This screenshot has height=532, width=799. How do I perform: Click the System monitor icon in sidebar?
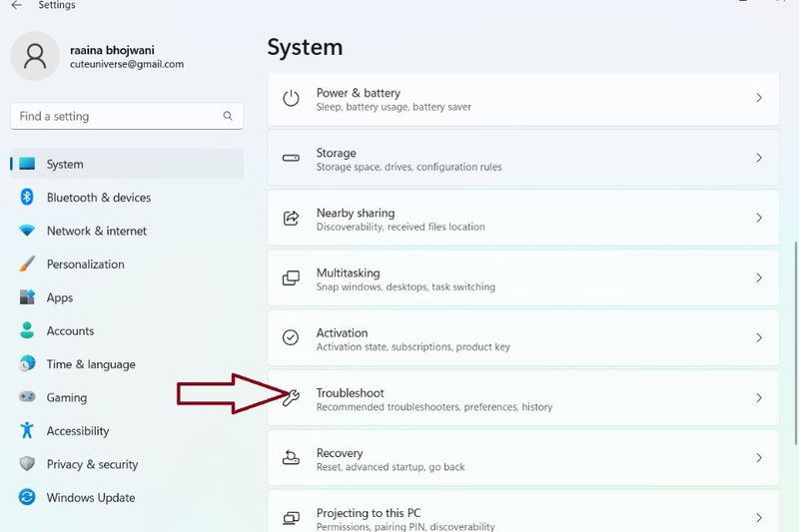[x=27, y=164]
